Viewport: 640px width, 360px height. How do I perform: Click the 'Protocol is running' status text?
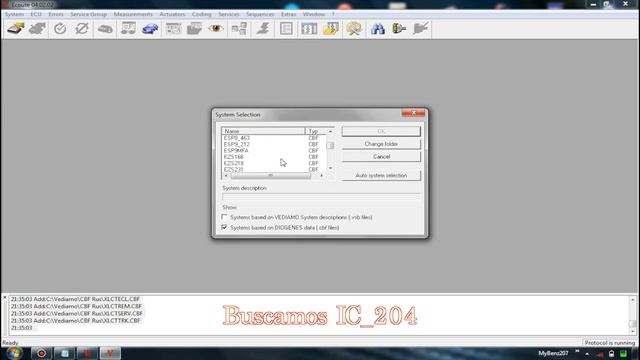pos(609,343)
